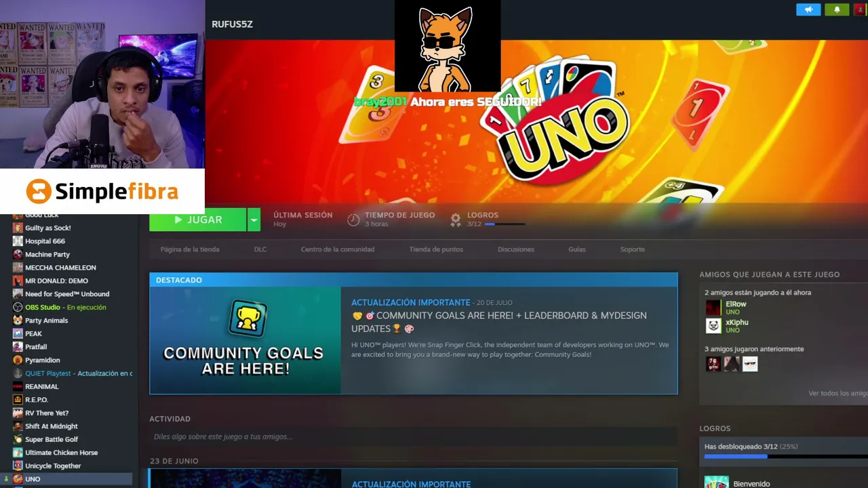Click the Ver todos los amigos link
The width and height of the screenshot is (868, 488).
(x=838, y=393)
